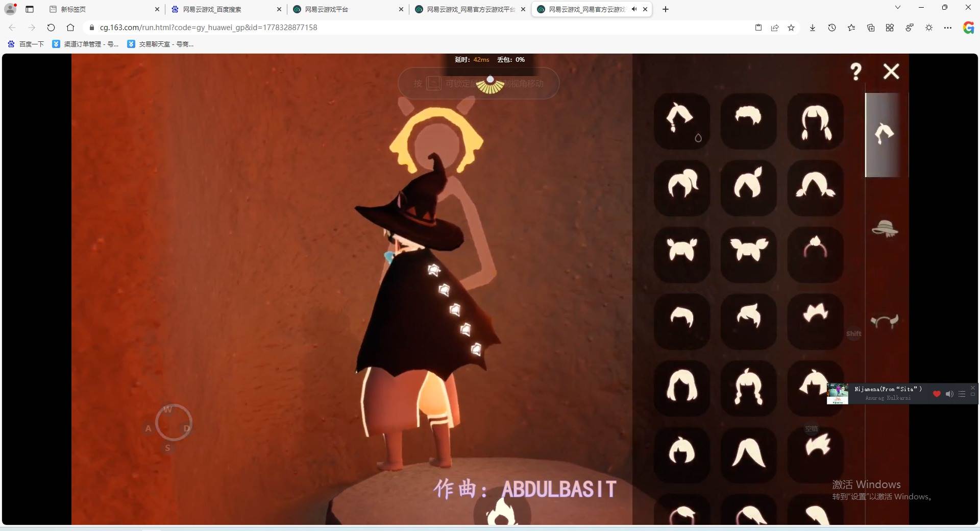Choose the wide winged twin-tails hairstyle
The image size is (980, 531).
(x=748, y=255)
